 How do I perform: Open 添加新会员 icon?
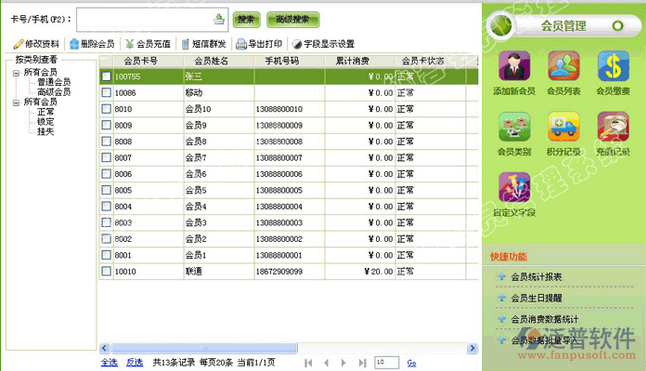514,65
